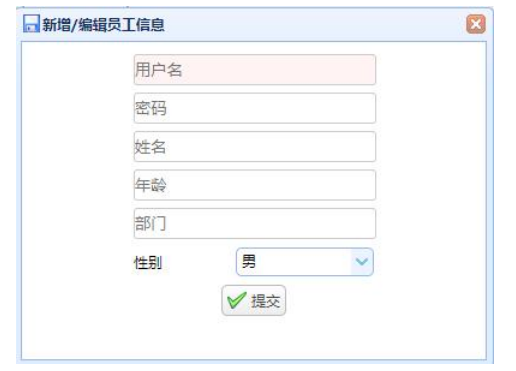This screenshot has height=371, width=516.
Task: Click the empty panel area below 提交
Action: pos(254,337)
